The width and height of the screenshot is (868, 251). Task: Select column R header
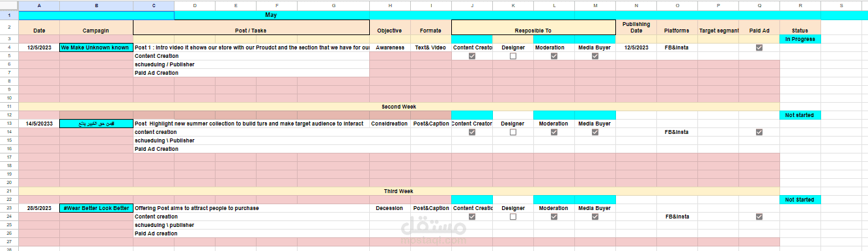coord(800,5)
